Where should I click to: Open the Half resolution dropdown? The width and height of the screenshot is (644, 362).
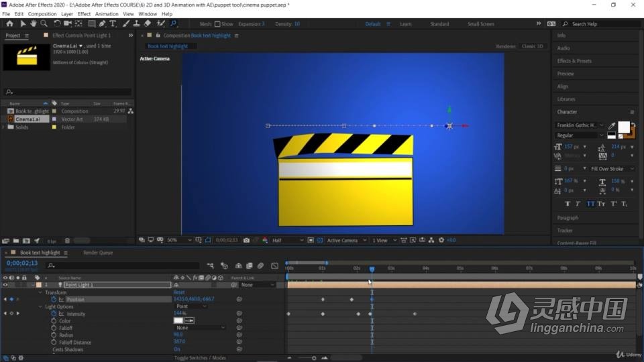[x=288, y=240]
